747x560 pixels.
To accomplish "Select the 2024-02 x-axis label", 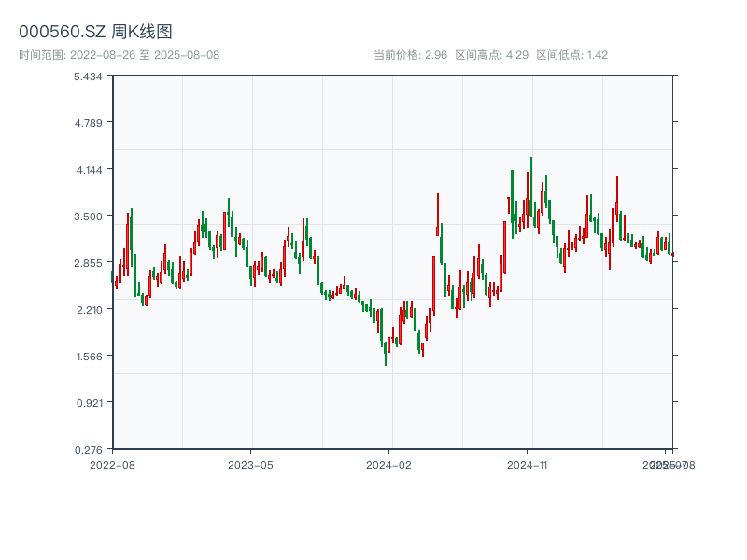I will point(389,464).
